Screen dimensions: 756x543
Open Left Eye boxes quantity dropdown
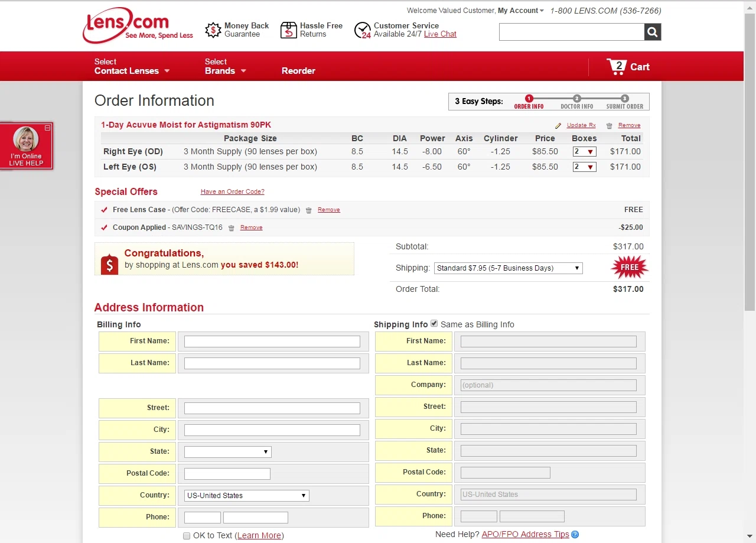pos(584,167)
